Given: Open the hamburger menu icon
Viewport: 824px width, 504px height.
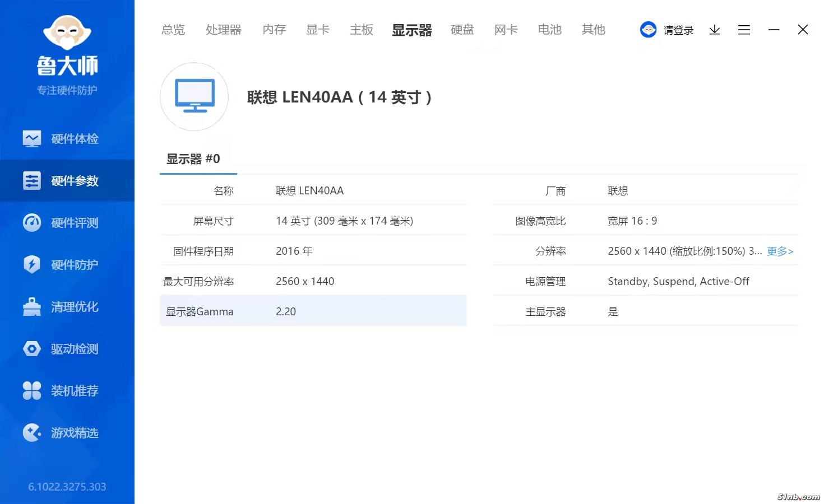Looking at the screenshot, I should [744, 30].
